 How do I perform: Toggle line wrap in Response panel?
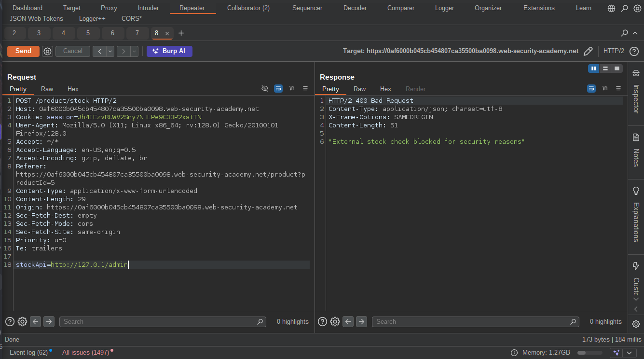tap(591, 89)
